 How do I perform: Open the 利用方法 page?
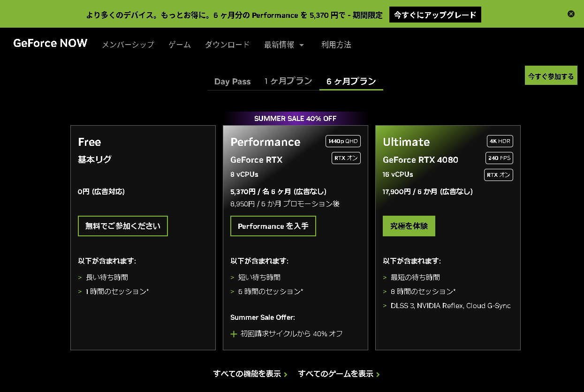[336, 45]
